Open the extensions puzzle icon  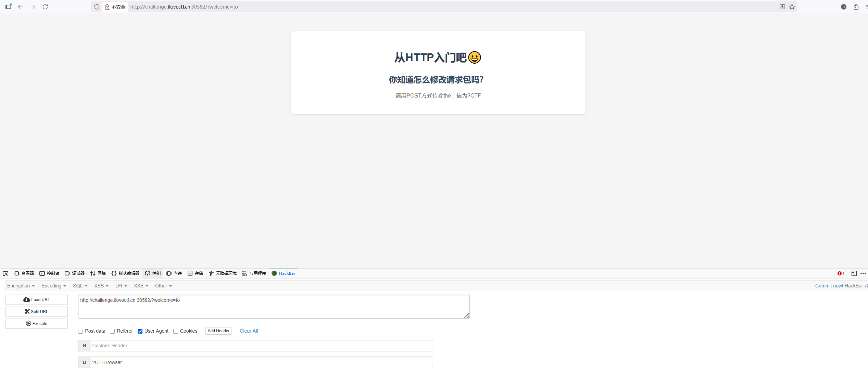point(856,7)
